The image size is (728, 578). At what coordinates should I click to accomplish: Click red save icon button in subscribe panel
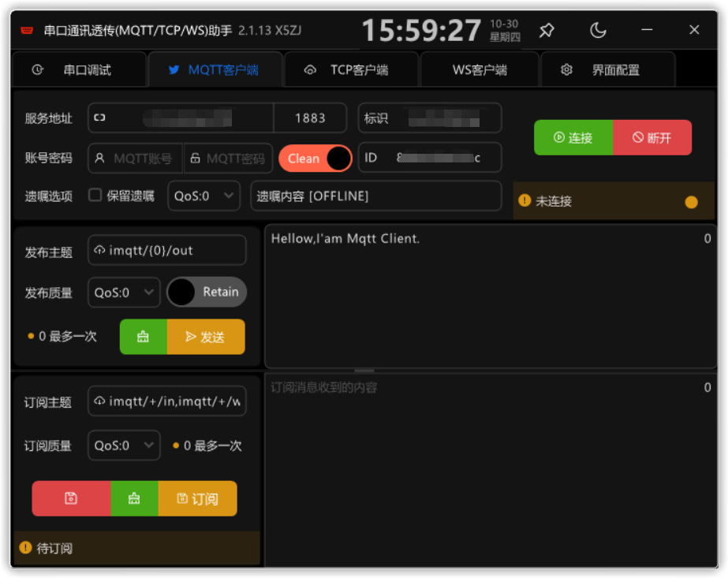coord(71,498)
